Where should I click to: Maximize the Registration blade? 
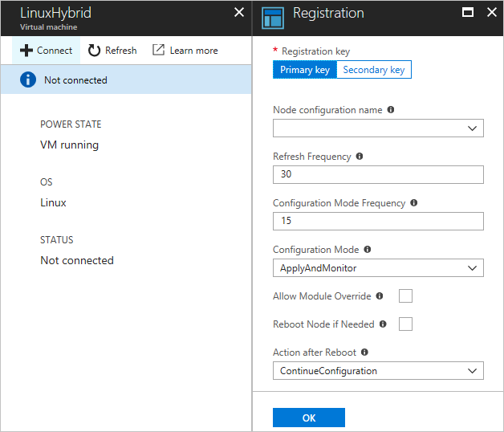468,13
